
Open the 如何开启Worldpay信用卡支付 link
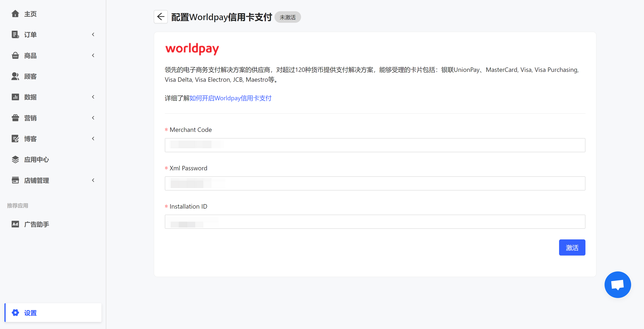point(230,98)
